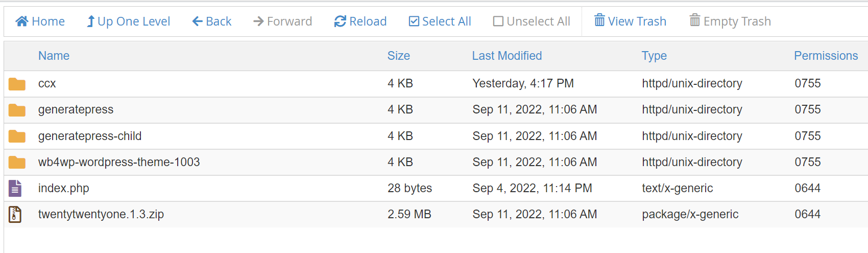The height and width of the screenshot is (253, 868).
Task: Sort by Permissions column header
Action: (826, 56)
